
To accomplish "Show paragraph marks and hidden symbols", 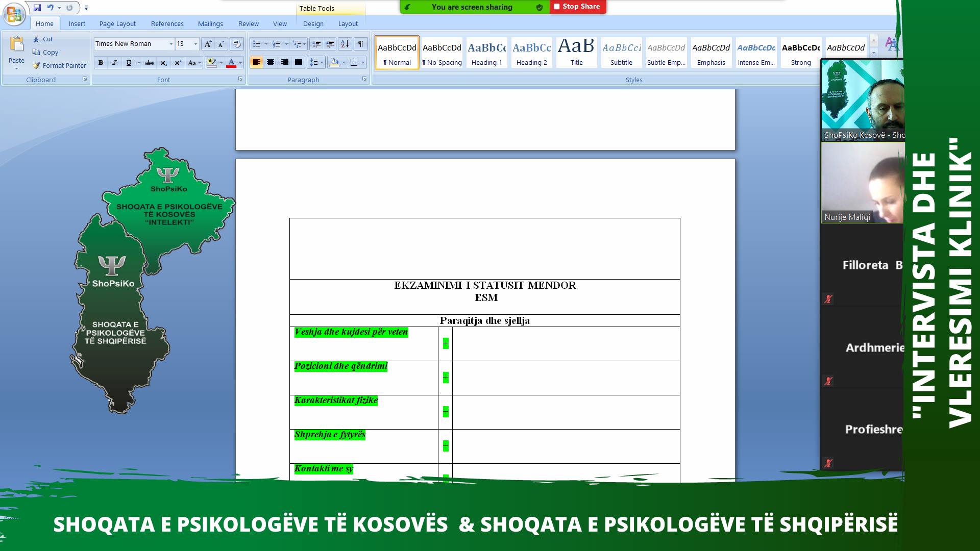I will tap(361, 44).
